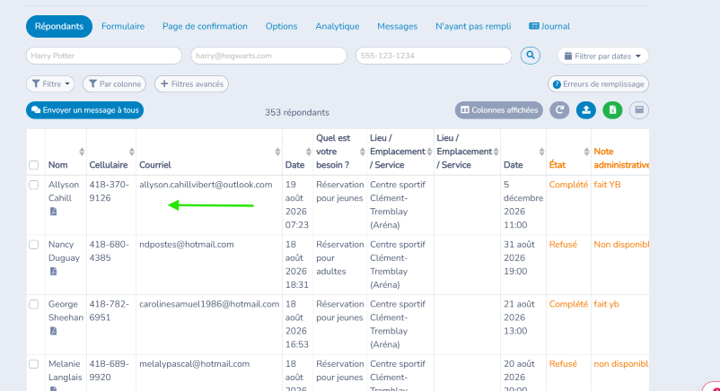Click the name George Sheehan
This screenshot has width=720, height=391.
coord(66,311)
